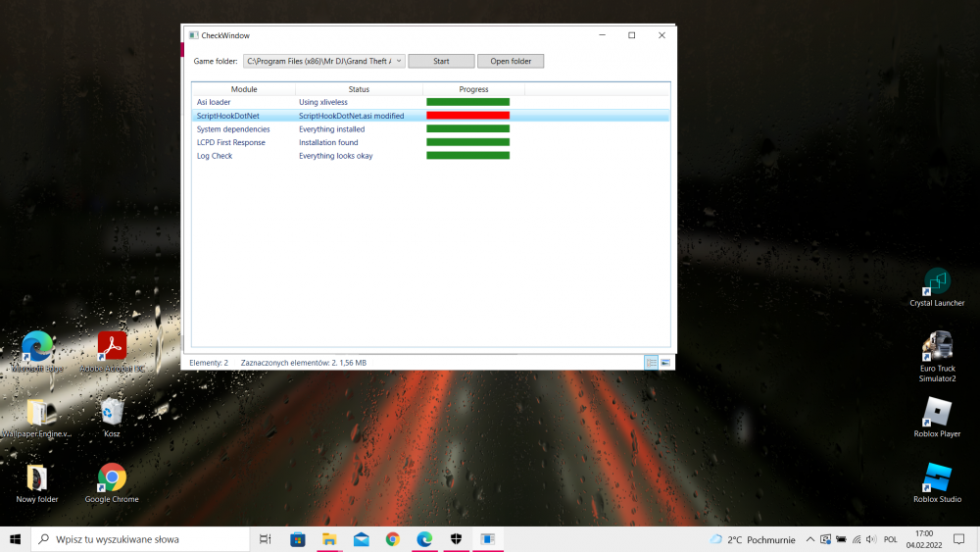Viewport: 980px width, 552px height.
Task: Minimize the CheckWindow window
Action: (x=603, y=35)
